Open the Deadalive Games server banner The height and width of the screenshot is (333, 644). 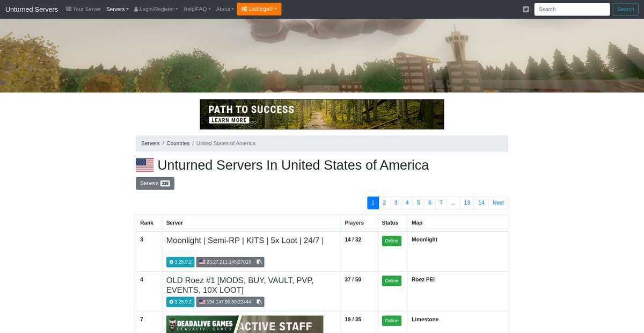click(245, 324)
